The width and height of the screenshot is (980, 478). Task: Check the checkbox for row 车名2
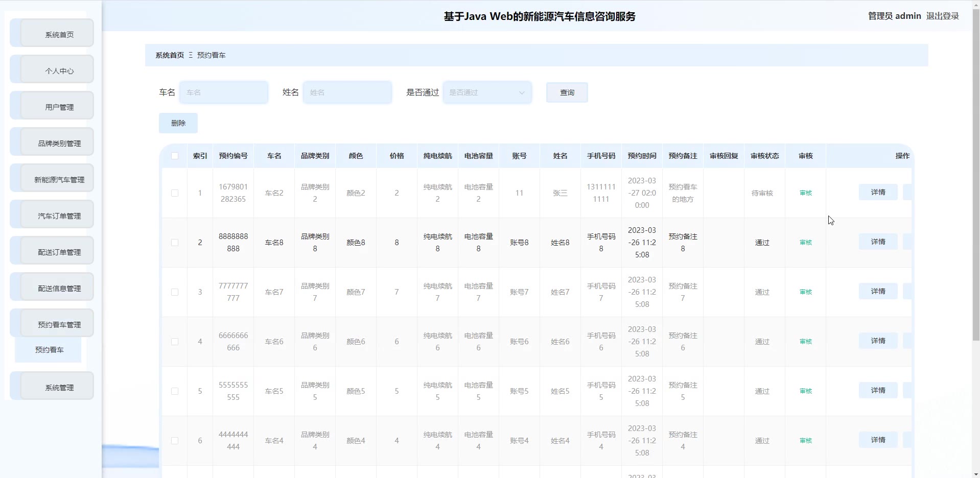pyautogui.click(x=175, y=193)
